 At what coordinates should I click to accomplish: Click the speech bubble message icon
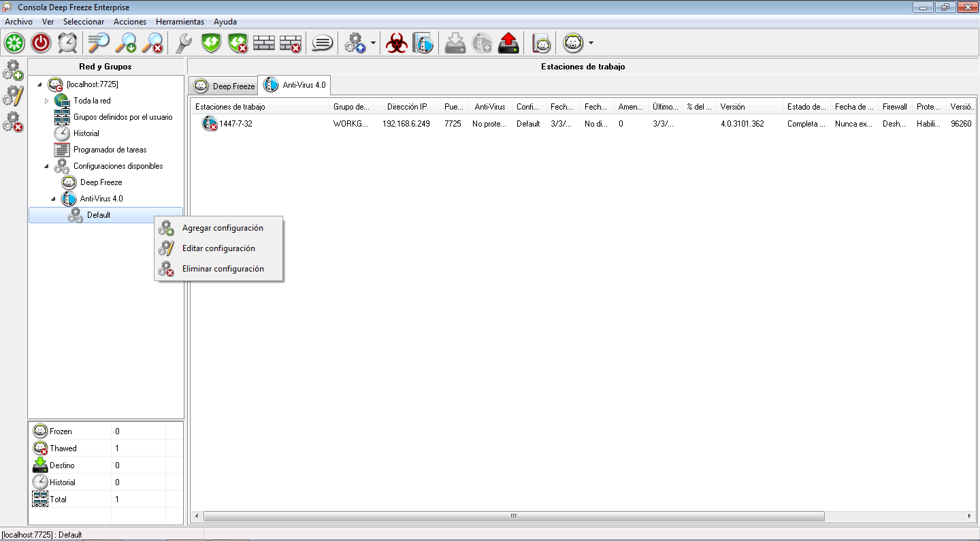(x=322, y=44)
